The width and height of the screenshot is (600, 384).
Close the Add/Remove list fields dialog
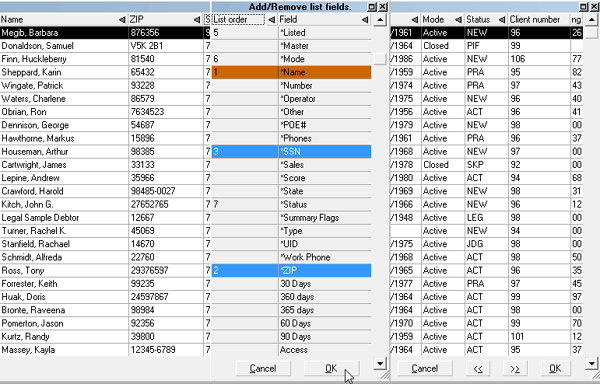click(383, 7)
